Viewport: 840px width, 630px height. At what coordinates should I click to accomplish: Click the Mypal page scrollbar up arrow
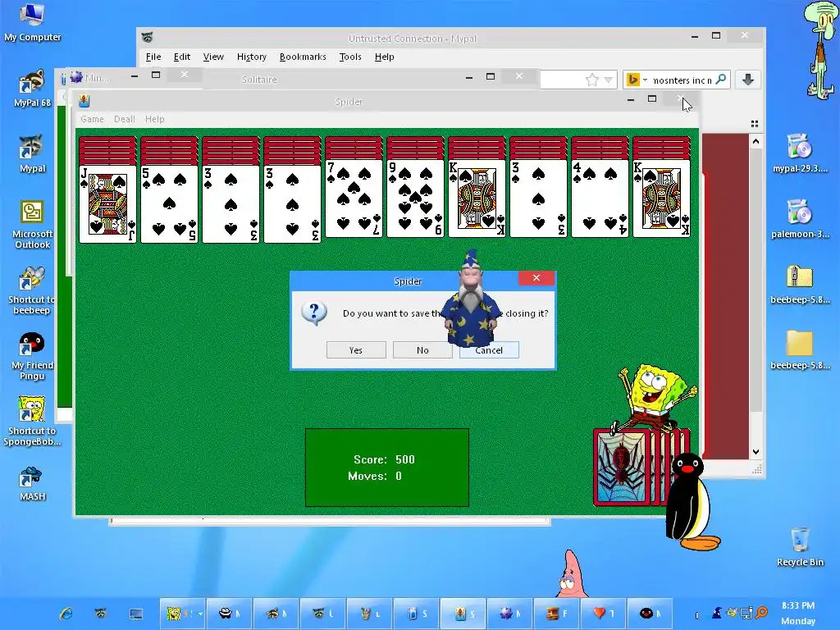pos(756,141)
